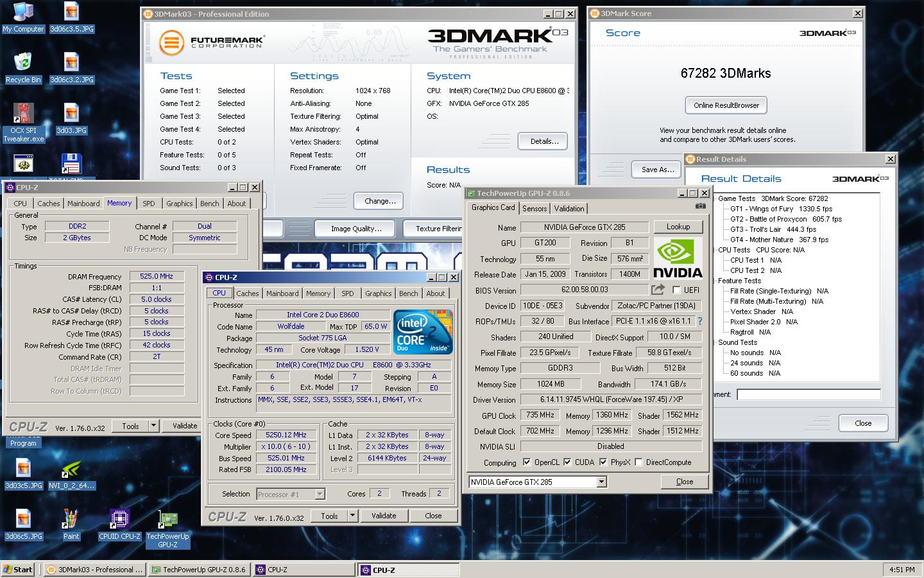Toggle UEFI checkbox in GPU-Z
The height and width of the screenshot is (578, 924).
pyautogui.click(x=676, y=290)
